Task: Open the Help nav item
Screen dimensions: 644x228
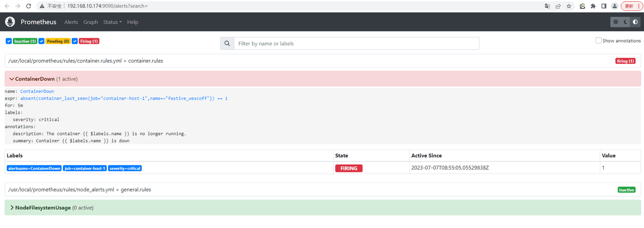Action: 132,22
